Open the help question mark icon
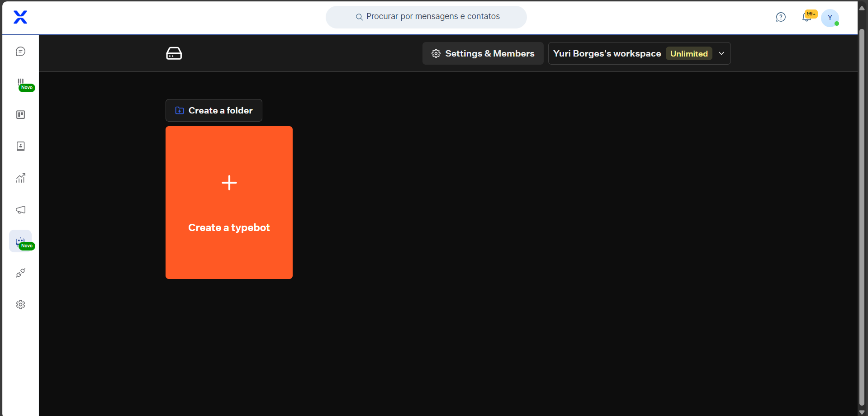 click(781, 17)
